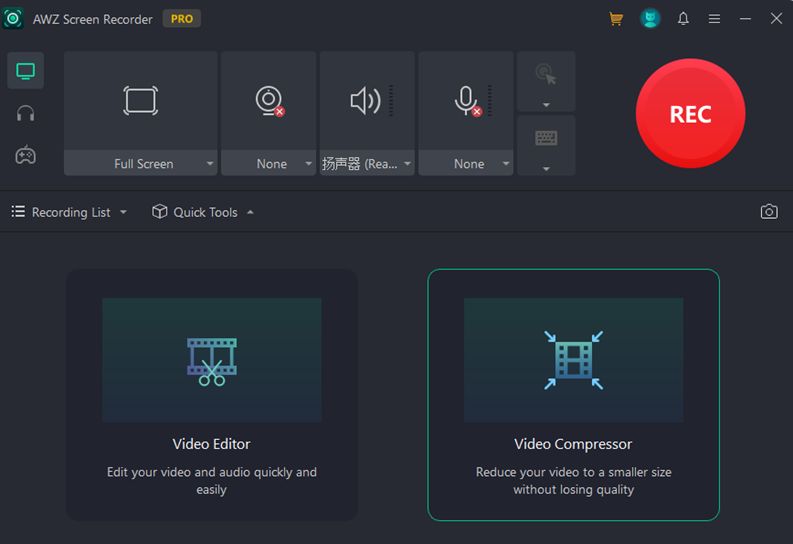
Task: Toggle the webcam icon
Action: (x=269, y=101)
